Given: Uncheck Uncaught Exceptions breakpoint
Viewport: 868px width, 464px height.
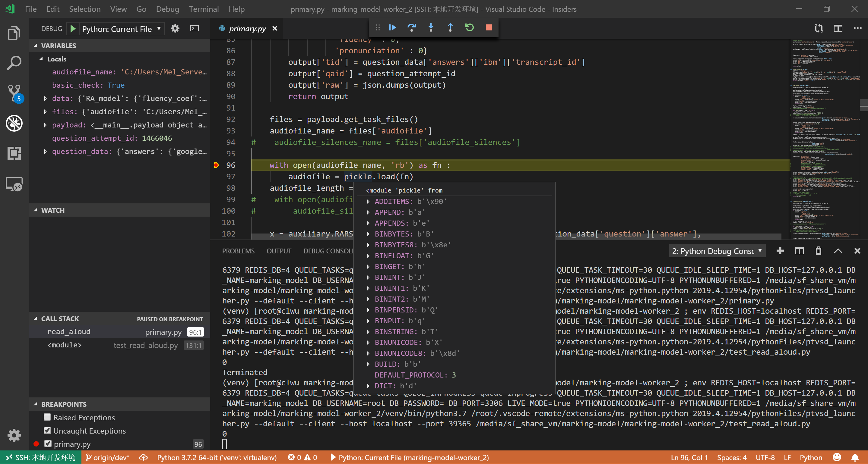Looking at the screenshot, I should coord(48,430).
